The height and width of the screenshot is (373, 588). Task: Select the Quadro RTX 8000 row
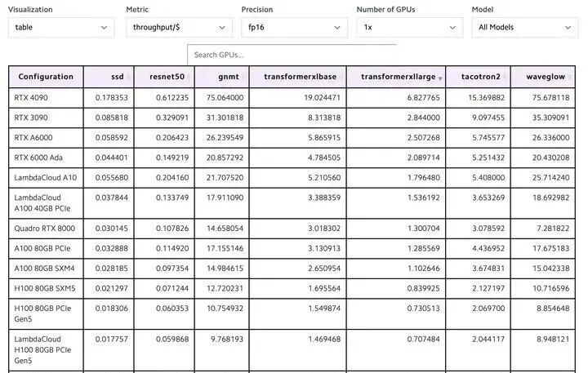pos(292,229)
